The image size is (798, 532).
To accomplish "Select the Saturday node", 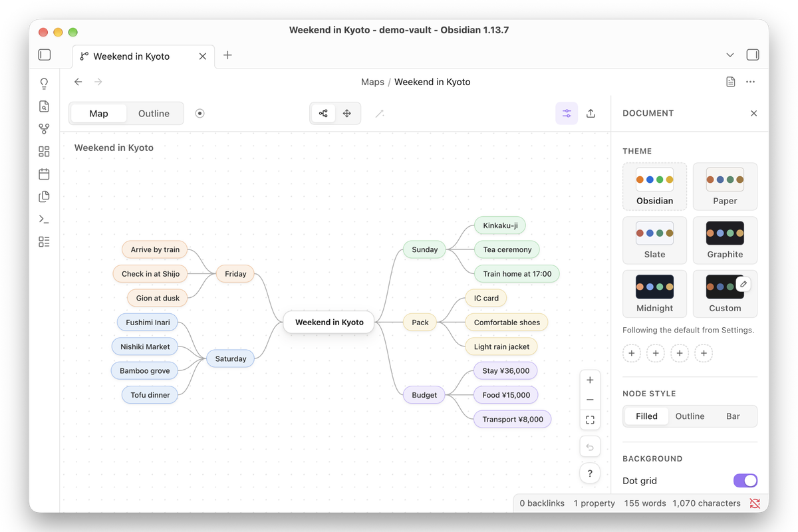I will click(x=231, y=358).
